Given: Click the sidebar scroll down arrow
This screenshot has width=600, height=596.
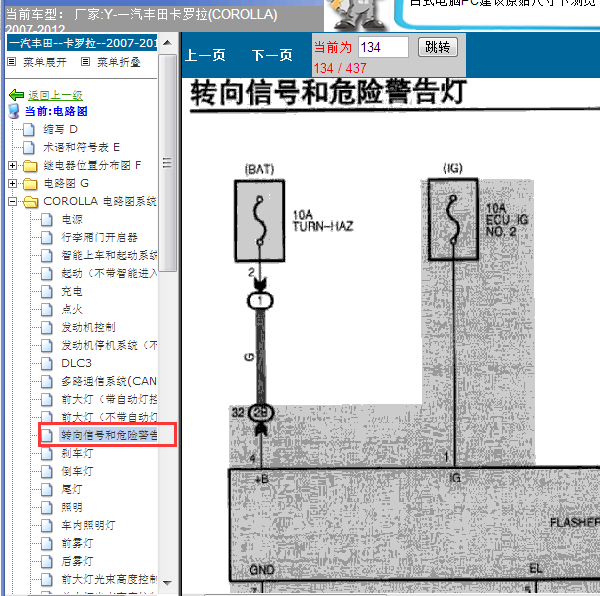Looking at the screenshot, I should pyautogui.click(x=167, y=583).
